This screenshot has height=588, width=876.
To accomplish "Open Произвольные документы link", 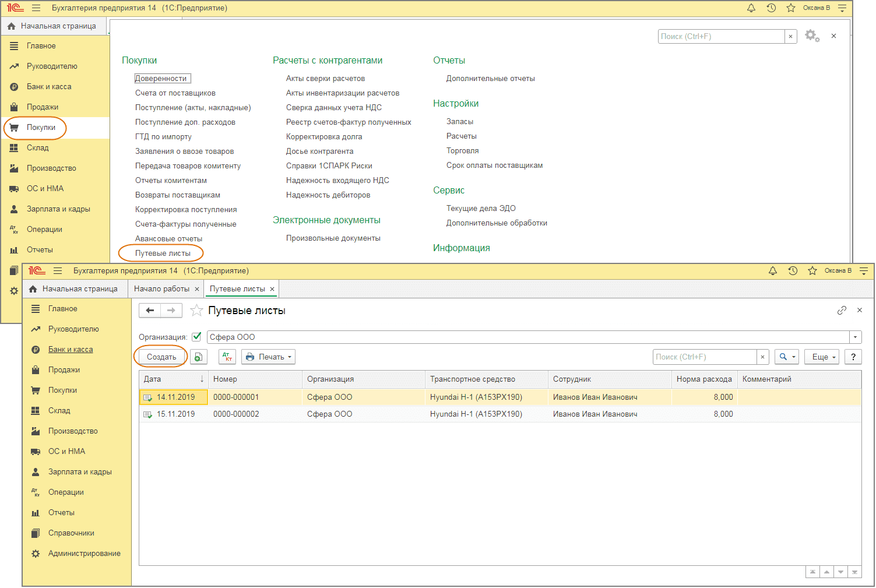I will click(x=333, y=238).
